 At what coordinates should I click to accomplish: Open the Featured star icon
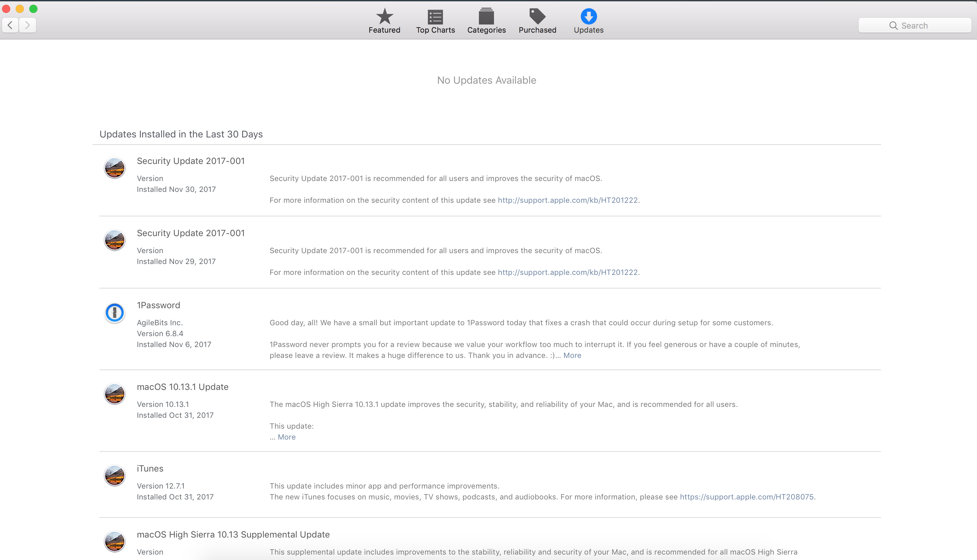point(384,16)
